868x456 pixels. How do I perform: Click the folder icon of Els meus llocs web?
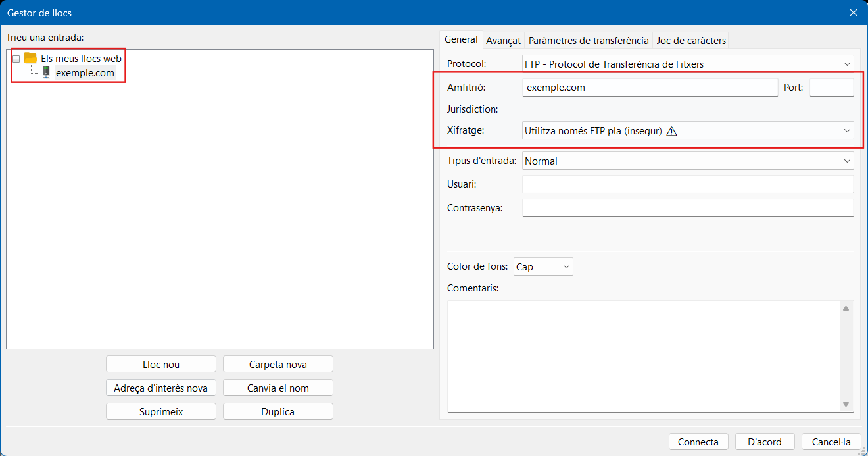pyautogui.click(x=30, y=58)
